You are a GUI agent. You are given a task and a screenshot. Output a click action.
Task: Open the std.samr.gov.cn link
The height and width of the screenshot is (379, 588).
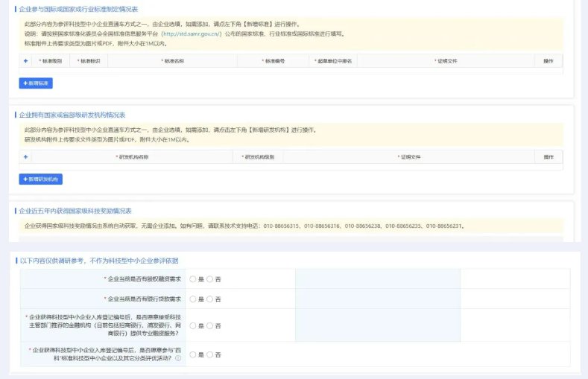click(x=191, y=34)
